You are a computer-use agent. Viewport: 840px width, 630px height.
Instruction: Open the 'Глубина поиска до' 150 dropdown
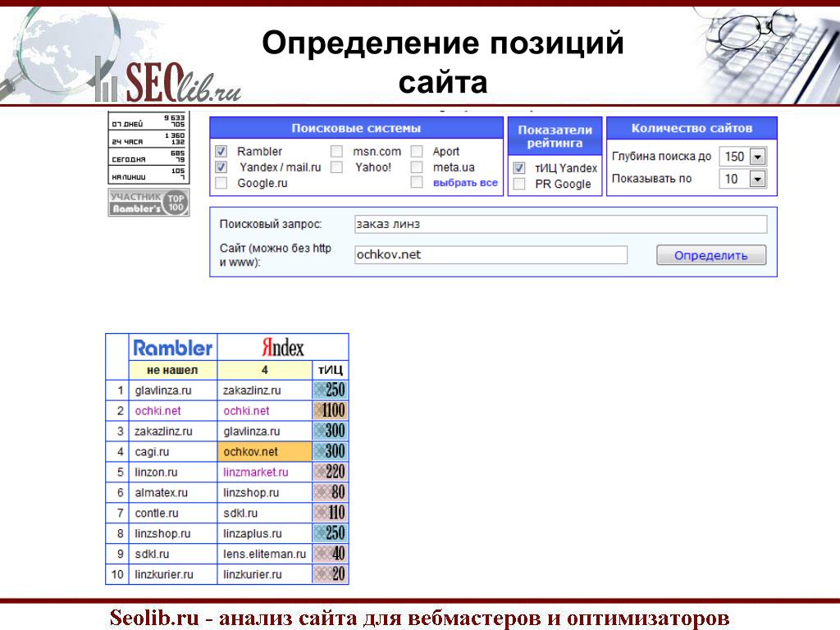pyautogui.click(x=743, y=157)
